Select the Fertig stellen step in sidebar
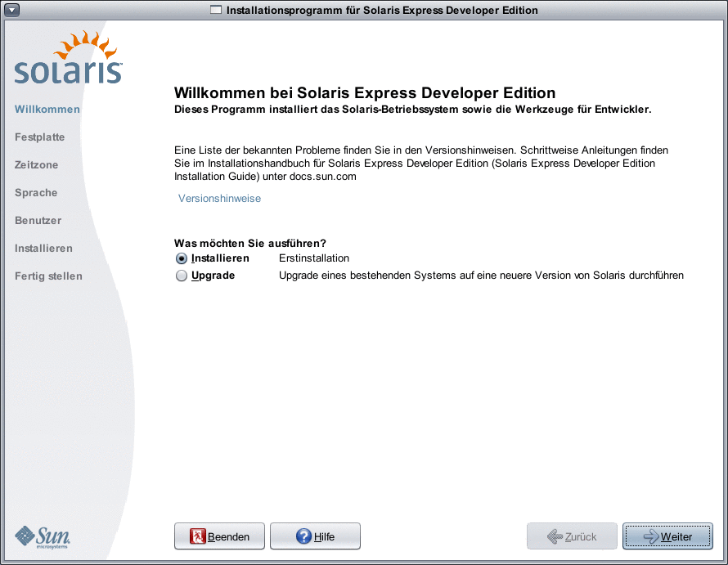 tap(48, 276)
